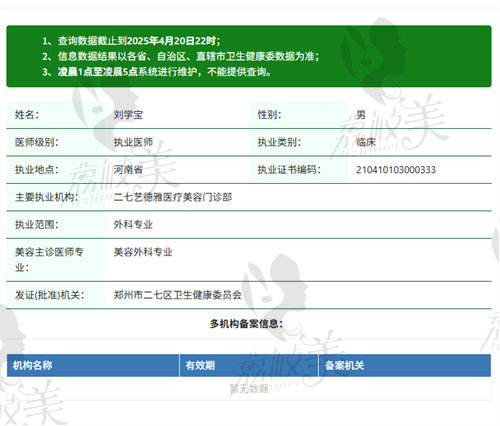The height and width of the screenshot is (426, 500).
Task: Click the 医师级别 label
Action: click(x=37, y=142)
